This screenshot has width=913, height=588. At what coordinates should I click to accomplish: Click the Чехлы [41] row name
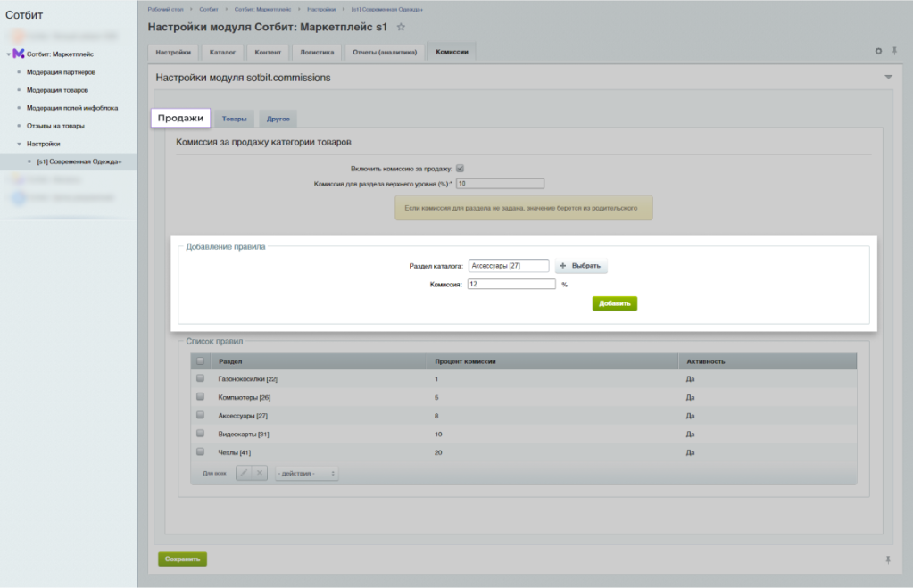[234, 452]
